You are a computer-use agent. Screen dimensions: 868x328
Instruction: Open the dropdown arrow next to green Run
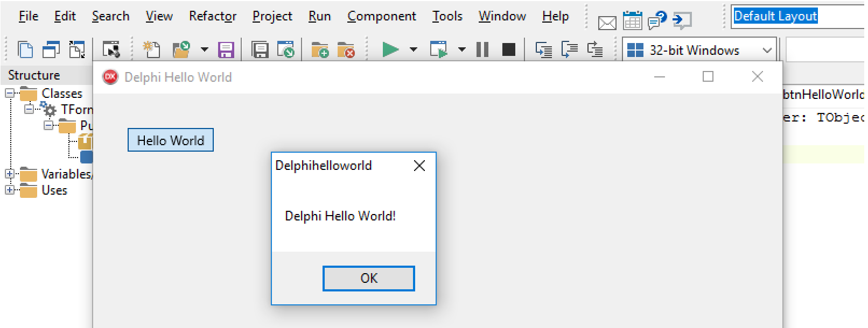point(414,50)
